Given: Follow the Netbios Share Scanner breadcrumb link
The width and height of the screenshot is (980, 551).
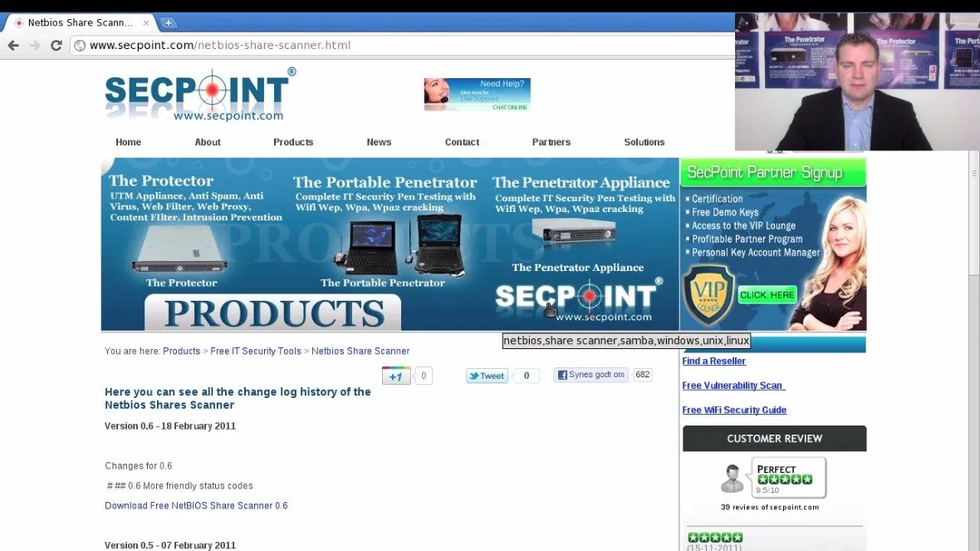Looking at the screenshot, I should 360,351.
